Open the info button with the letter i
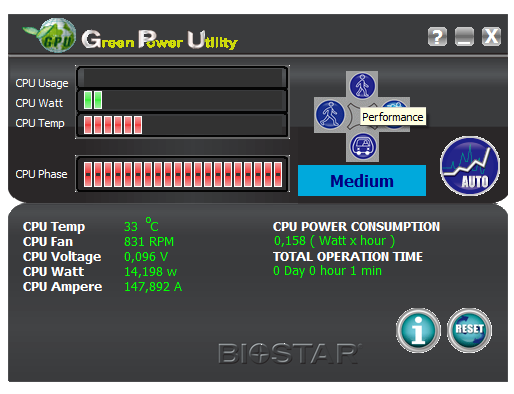The image size is (514, 394). click(x=418, y=330)
